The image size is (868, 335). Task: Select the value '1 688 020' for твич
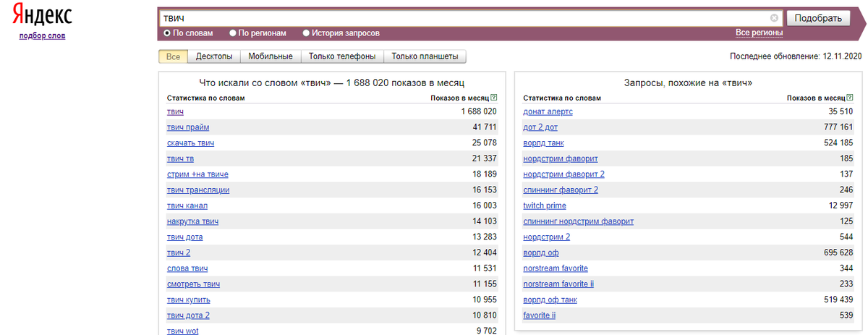pos(479,111)
